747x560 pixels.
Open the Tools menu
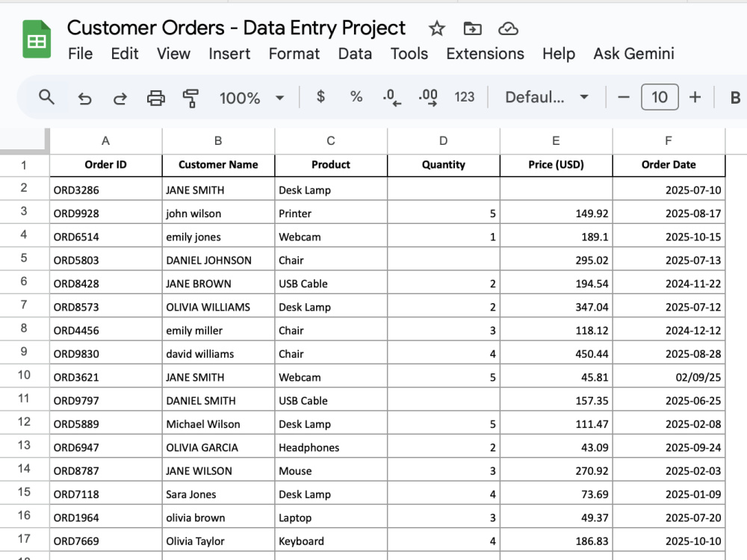click(409, 54)
